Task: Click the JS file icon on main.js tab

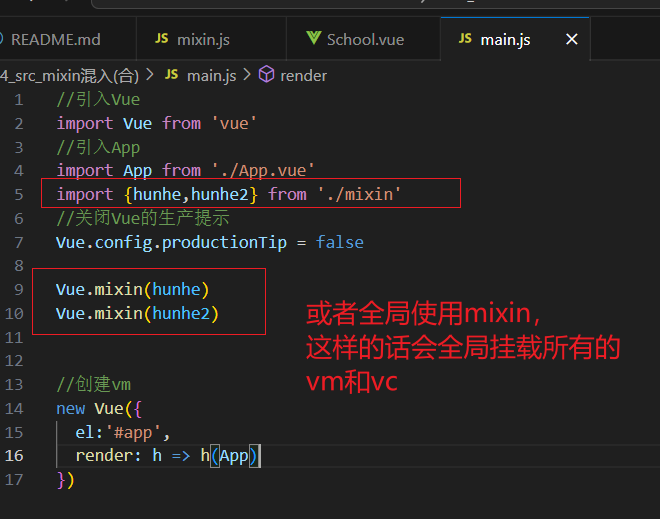Action: click(x=464, y=39)
